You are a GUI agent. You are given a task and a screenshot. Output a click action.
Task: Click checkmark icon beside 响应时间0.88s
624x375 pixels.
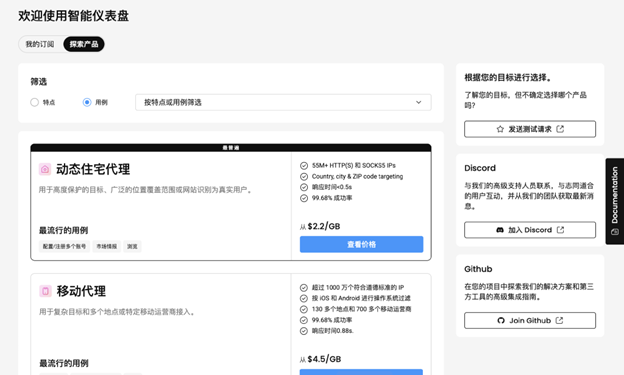304,331
